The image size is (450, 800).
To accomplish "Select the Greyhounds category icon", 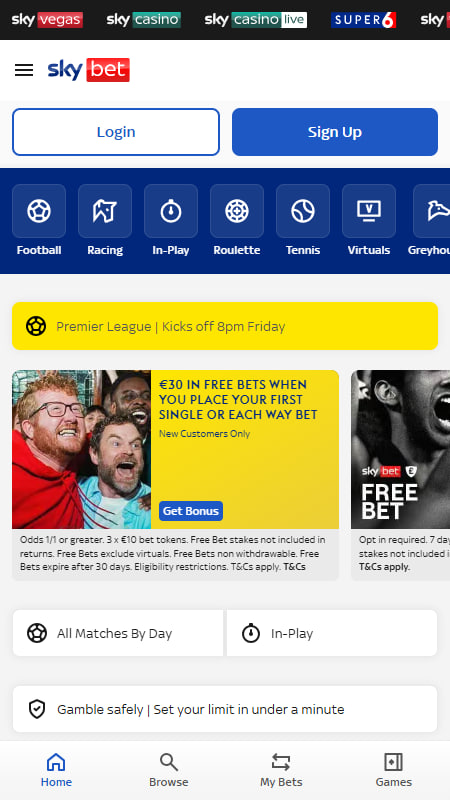I will point(432,211).
